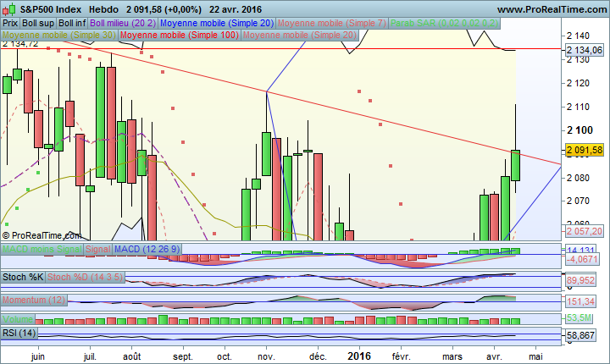Image resolution: width=610 pixels, height=364 pixels.
Task: Click the 58,867 RSI value tag
Action: click(x=581, y=335)
